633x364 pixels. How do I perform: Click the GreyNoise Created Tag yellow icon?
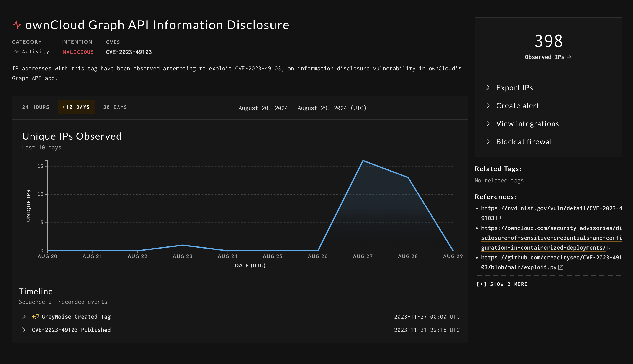35,316
